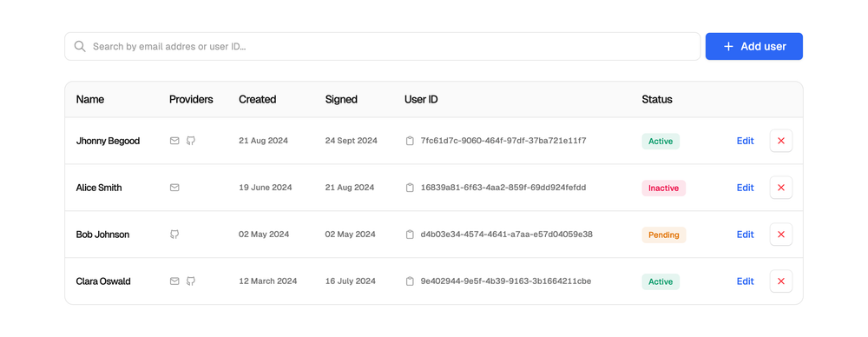This screenshot has height=337, width=868.
Task: Copy Bob Johnson's user ID clipboard icon
Action: [410, 235]
